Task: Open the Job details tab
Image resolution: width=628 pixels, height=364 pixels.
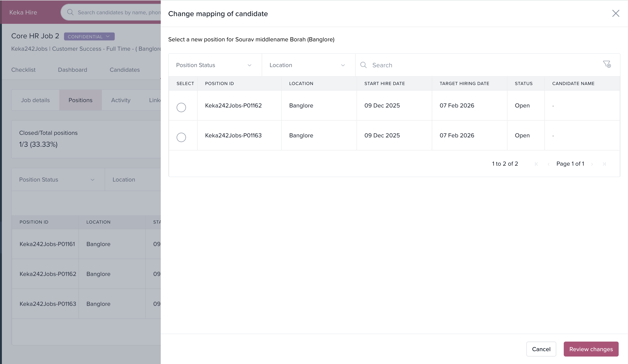Action: pyautogui.click(x=35, y=100)
